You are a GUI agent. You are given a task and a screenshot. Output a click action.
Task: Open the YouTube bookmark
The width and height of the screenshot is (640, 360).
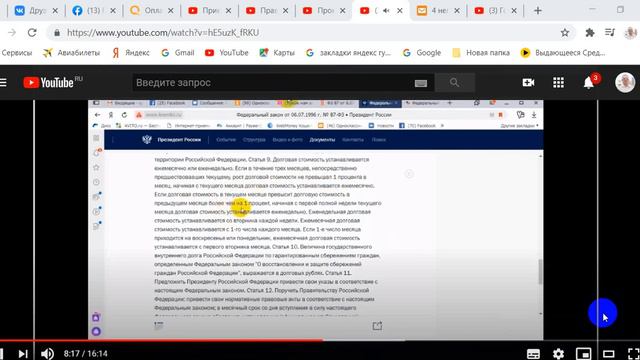point(227,53)
